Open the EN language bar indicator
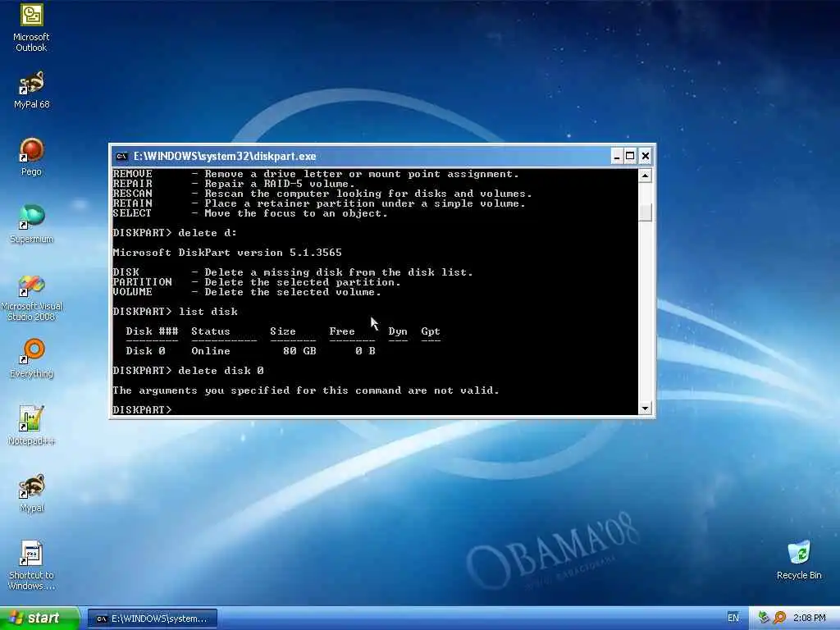 pos(733,618)
